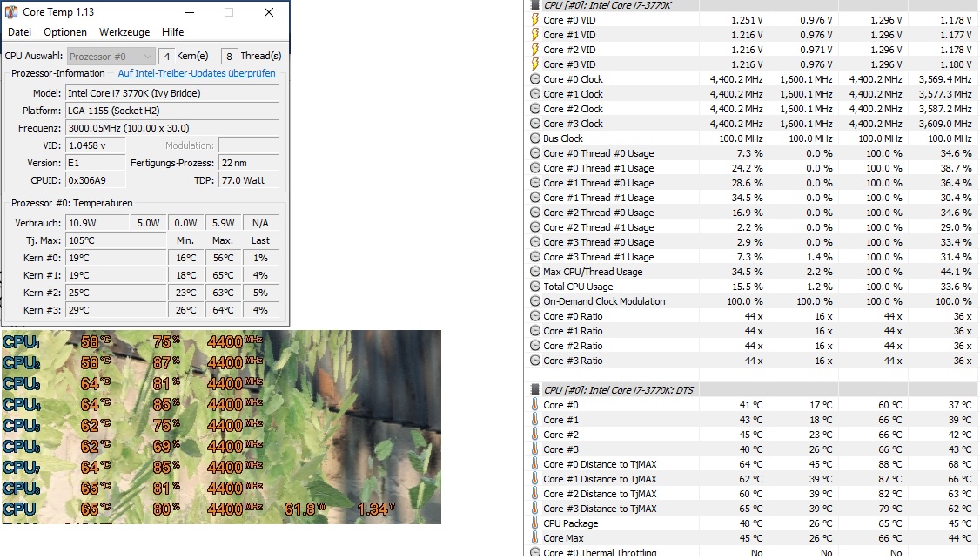Click the overlay CPU power reading 61.8 W

[x=305, y=509]
